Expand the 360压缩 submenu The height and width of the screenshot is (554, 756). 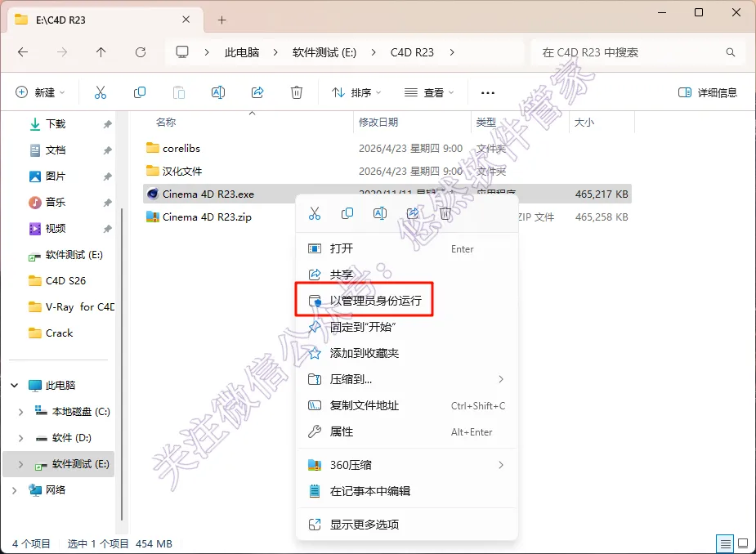pos(407,465)
